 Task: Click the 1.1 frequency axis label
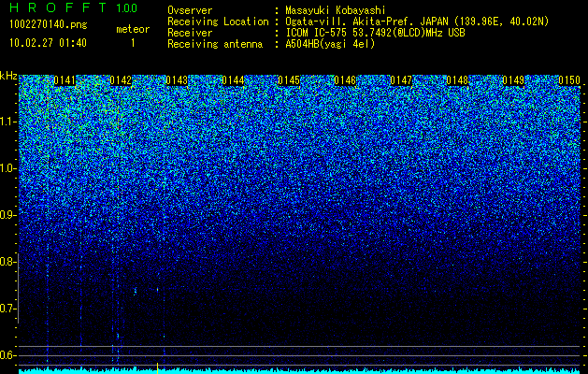pos(7,122)
